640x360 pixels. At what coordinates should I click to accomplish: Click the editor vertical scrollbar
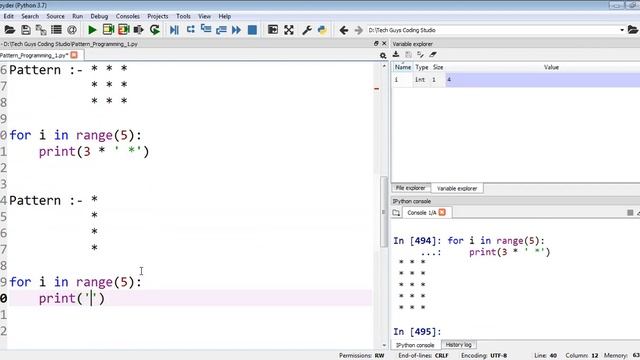click(x=384, y=211)
